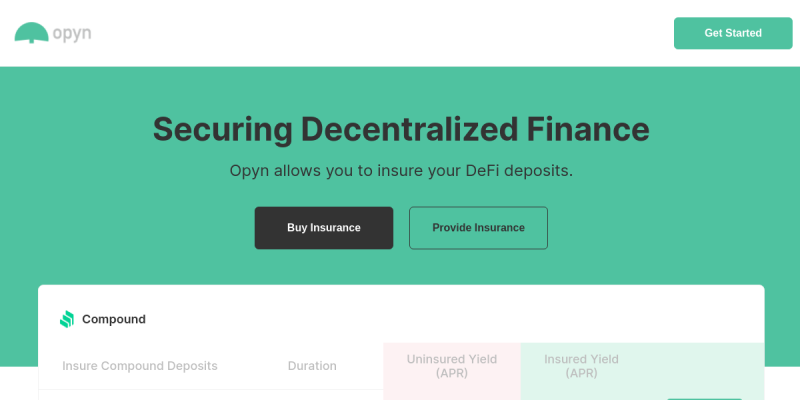The image size is (800, 400).
Task: Click the Securing Decentralized Finance heading
Action: pyautogui.click(x=400, y=129)
